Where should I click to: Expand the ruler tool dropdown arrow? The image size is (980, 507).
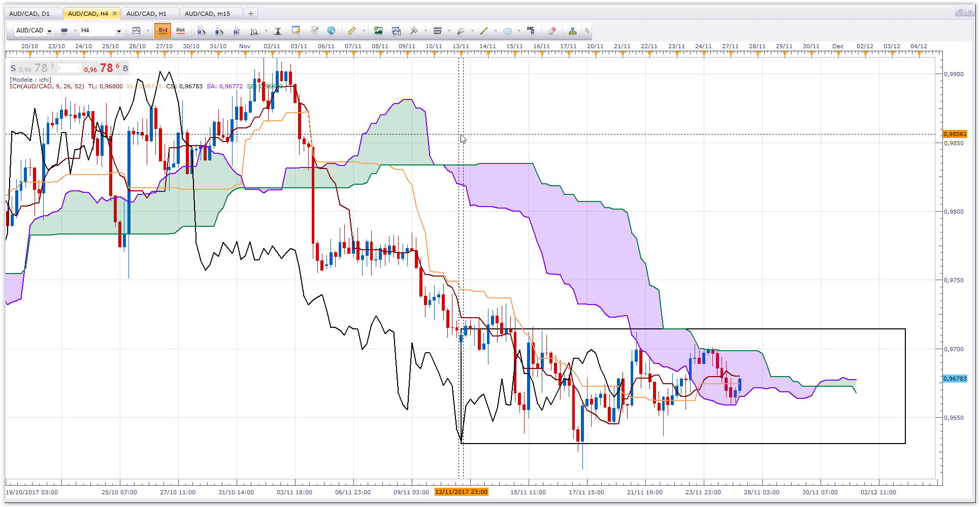364,30
